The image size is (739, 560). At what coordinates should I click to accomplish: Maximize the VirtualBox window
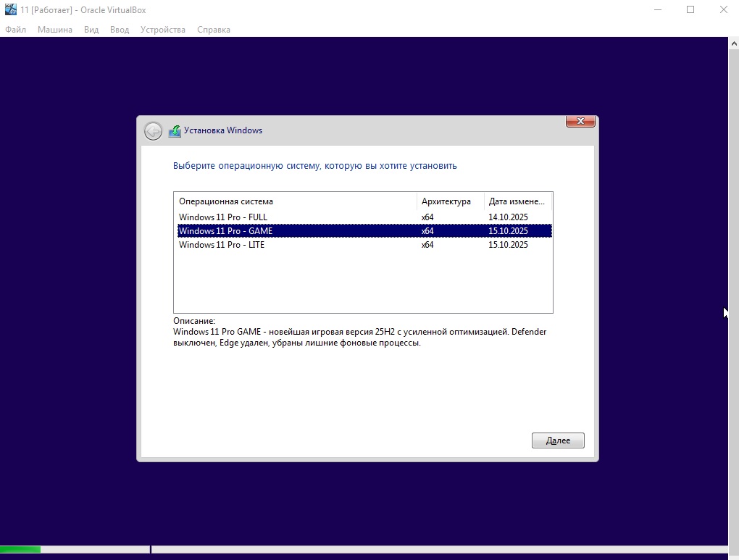click(690, 9)
